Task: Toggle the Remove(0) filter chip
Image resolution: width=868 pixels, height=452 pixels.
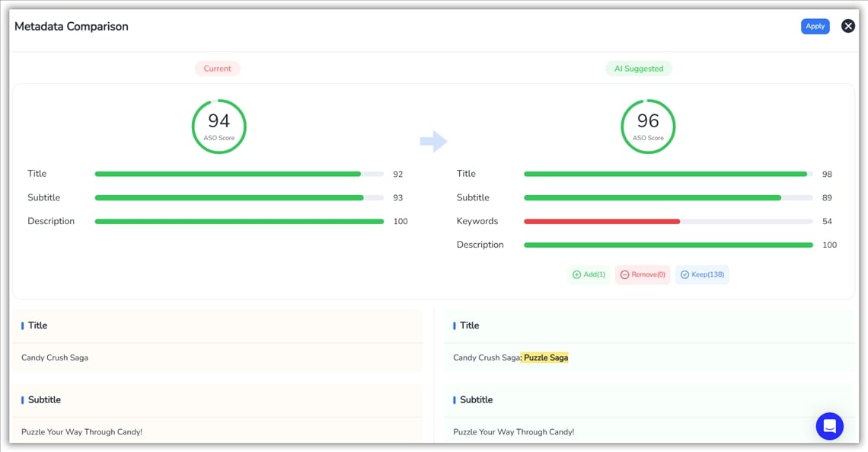Action: click(x=643, y=274)
